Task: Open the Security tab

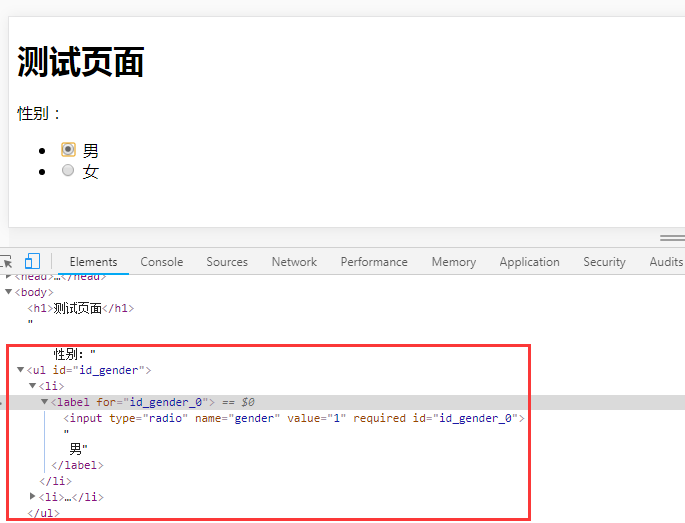Action: tap(604, 262)
